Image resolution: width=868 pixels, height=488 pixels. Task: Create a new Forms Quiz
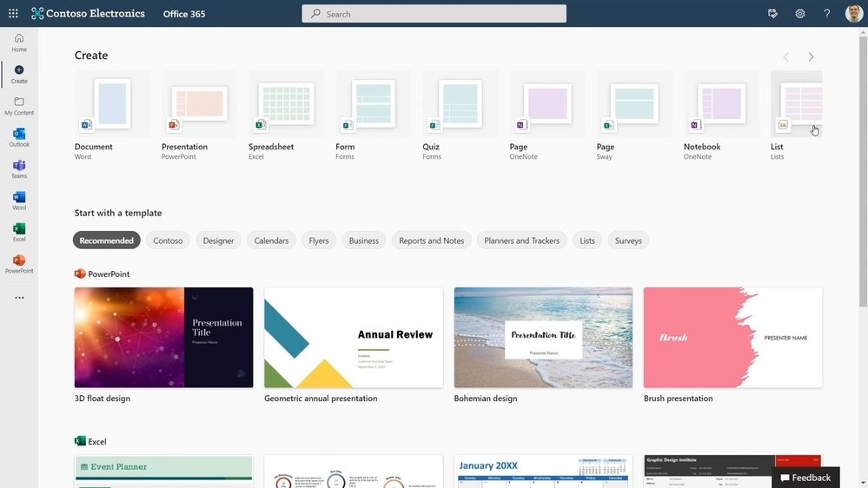click(460, 115)
